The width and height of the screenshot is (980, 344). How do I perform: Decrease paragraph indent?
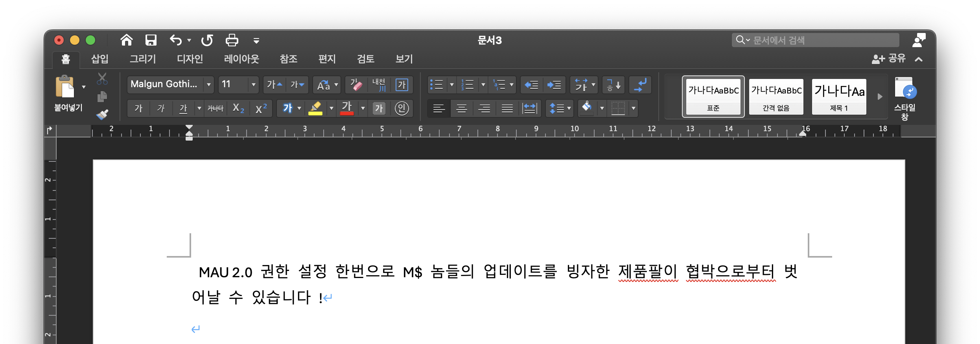click(531, 84)
